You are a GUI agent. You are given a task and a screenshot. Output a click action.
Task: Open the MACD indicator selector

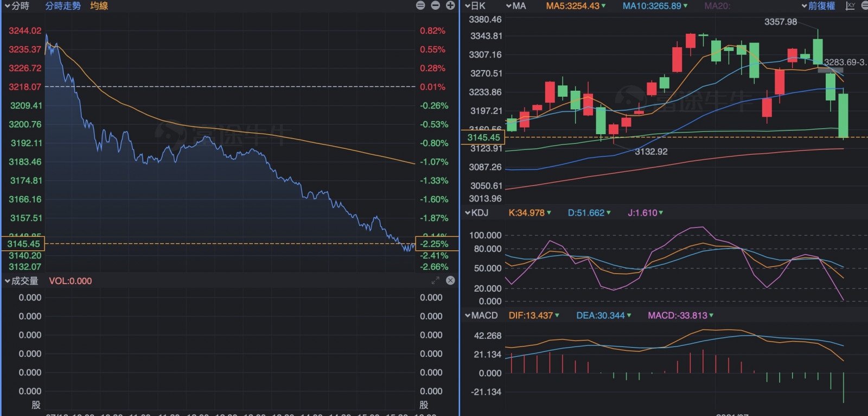coord(481,316)
